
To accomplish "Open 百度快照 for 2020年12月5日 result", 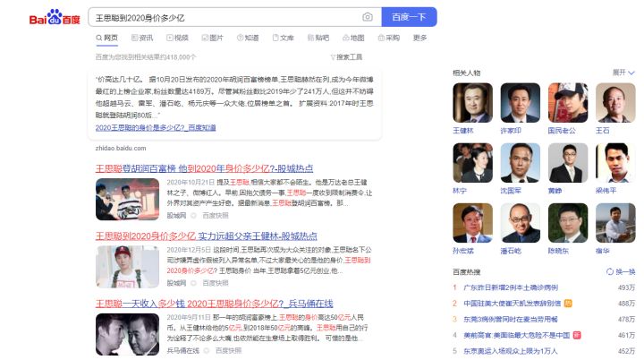I will pos(216,283).
